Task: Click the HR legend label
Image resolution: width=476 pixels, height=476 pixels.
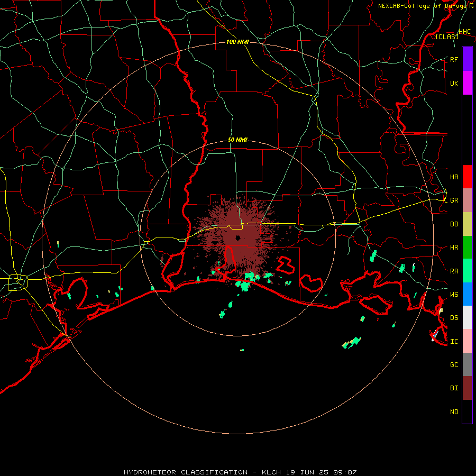Action: tap(454, 248)
